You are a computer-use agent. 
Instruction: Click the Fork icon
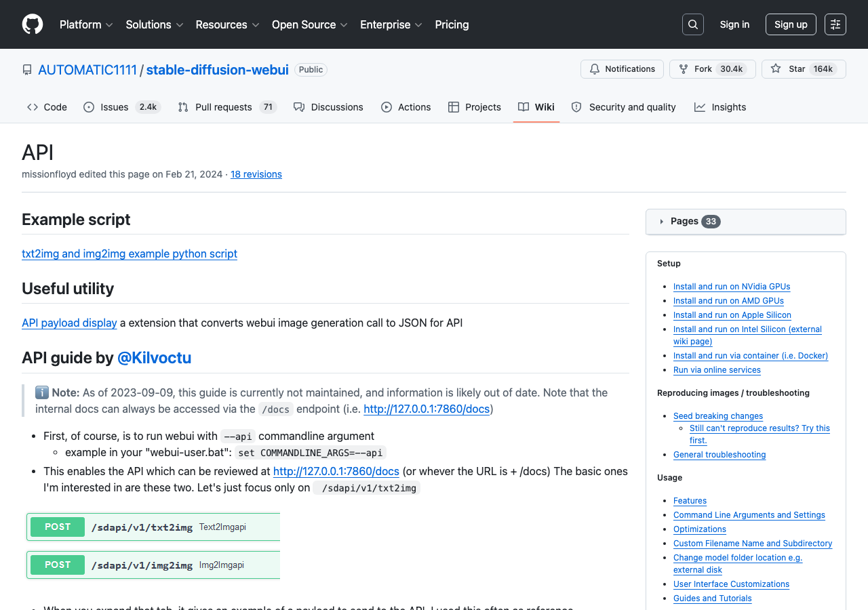(684, 69)
